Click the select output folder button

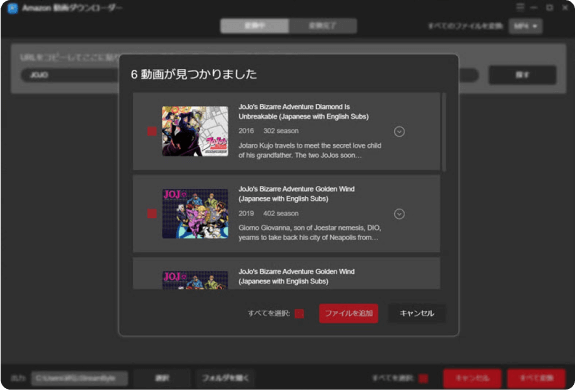point(162,378)
